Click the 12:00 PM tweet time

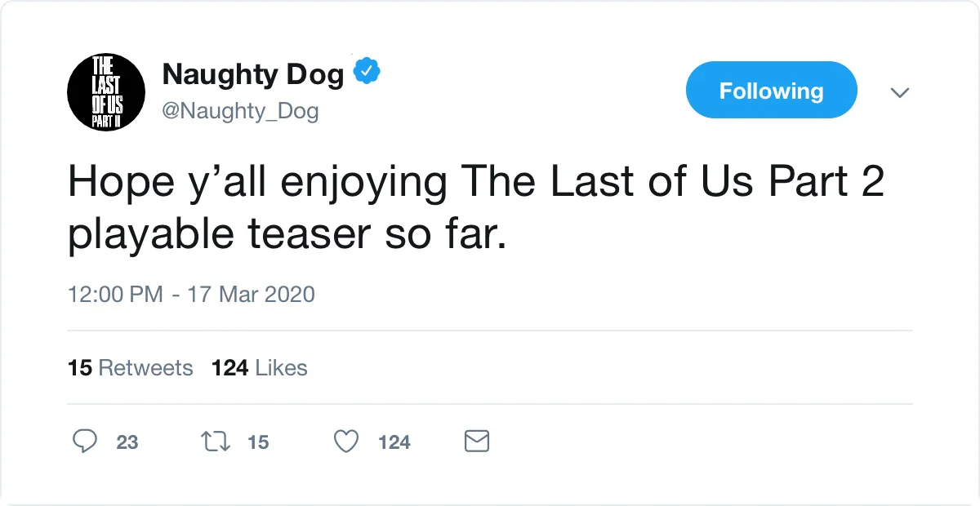pos(115,295)
